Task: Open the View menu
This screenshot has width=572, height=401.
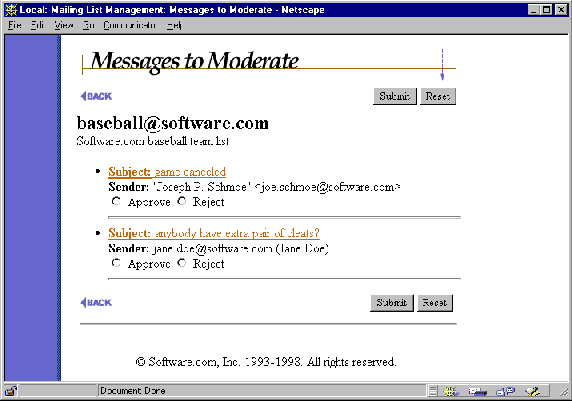Action: tap(63, 25)
